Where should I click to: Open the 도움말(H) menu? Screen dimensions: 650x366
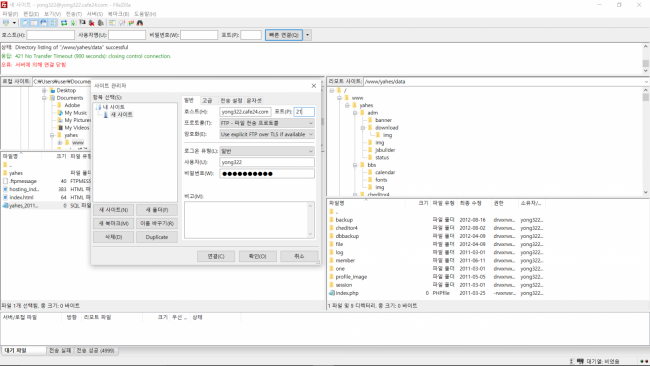point(145,14)
